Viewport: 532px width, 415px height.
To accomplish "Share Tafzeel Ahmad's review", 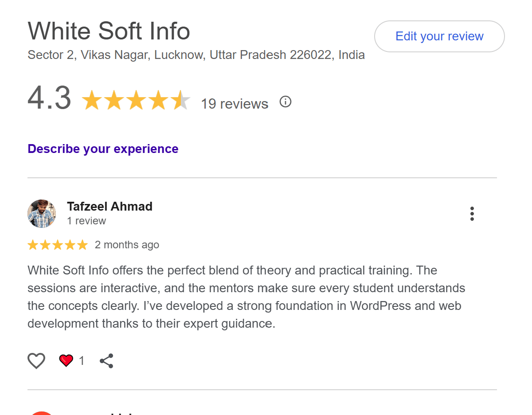I will click(x=106, y=361).
